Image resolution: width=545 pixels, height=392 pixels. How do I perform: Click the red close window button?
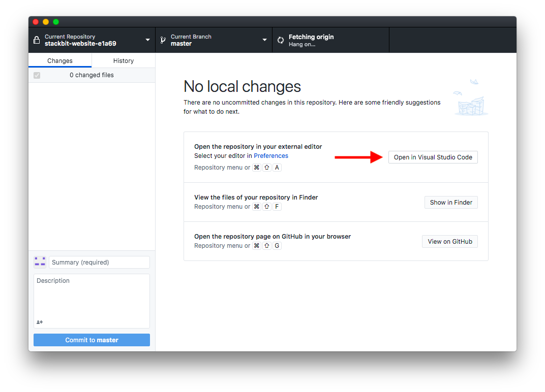click(x=36, y=22)
